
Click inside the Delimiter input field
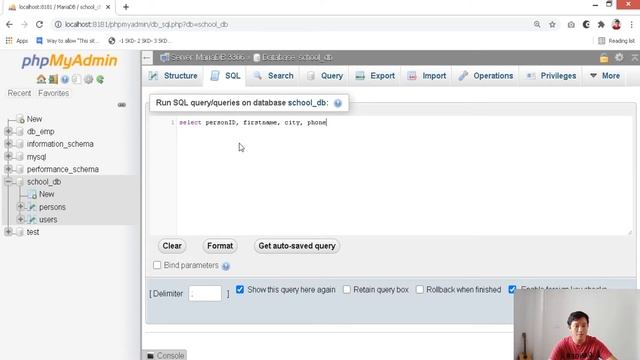click(205, 293)
